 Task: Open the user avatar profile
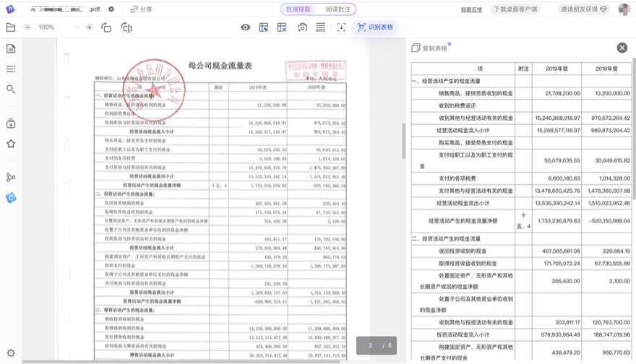(624, 9)
